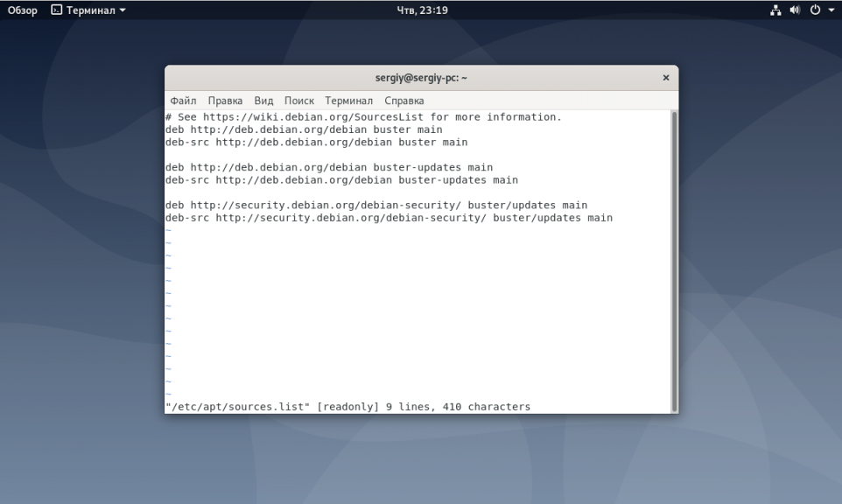Open the Терминал menu in terminal window
The height and width of the screenshot is (504, 842).
(x=348, y=101)
